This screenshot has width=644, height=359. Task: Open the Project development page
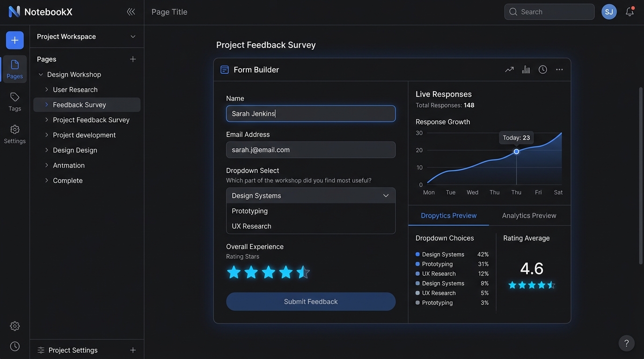pos(84,135)
